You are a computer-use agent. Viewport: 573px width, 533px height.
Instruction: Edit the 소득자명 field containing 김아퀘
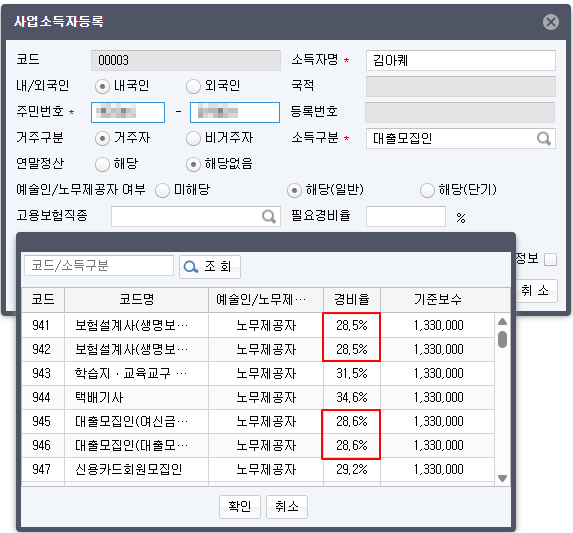tap(461, 60)
